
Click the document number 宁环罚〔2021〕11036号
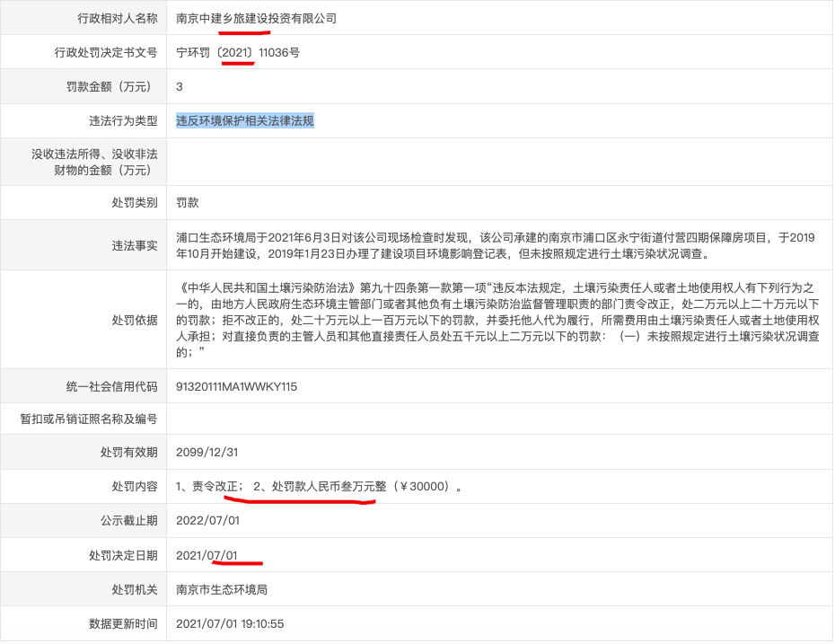pyautogui.click(x=238, y=53)
